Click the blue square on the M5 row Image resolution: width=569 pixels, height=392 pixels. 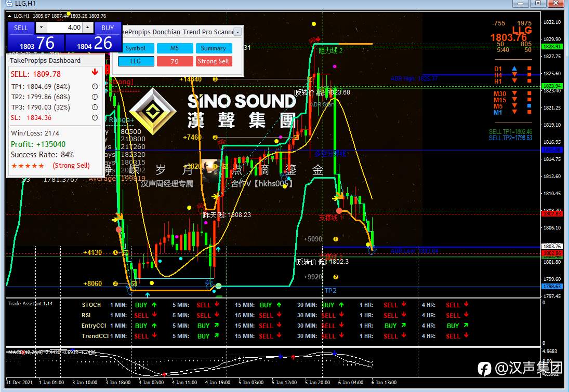(x=529, y=106)
